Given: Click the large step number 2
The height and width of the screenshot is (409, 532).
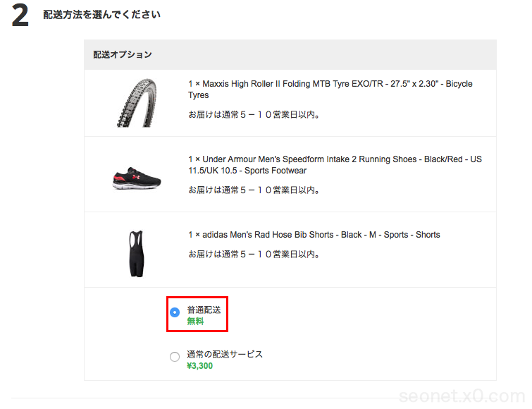Looking at the screenshot, I should pos(20,16).
